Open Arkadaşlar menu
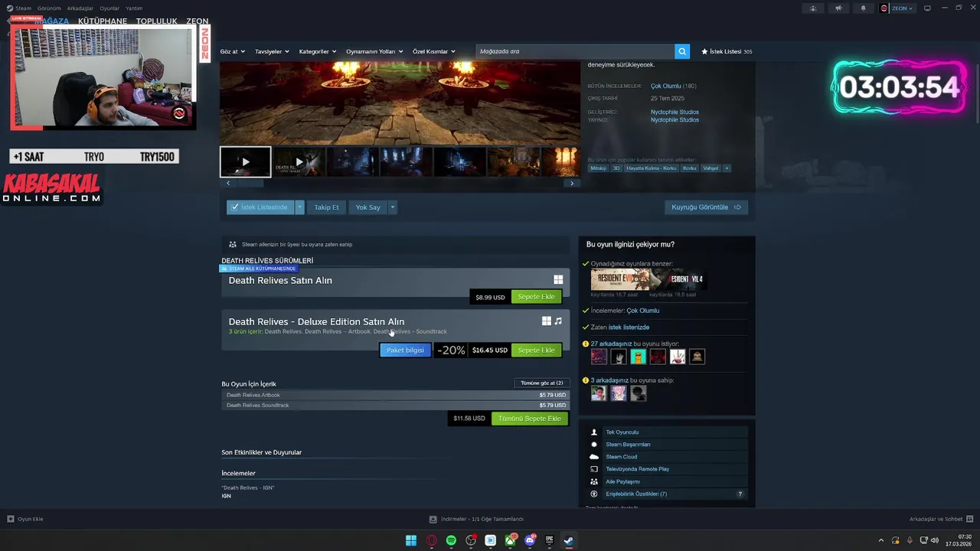Screen dimensions: 980x551 point(80,8)
